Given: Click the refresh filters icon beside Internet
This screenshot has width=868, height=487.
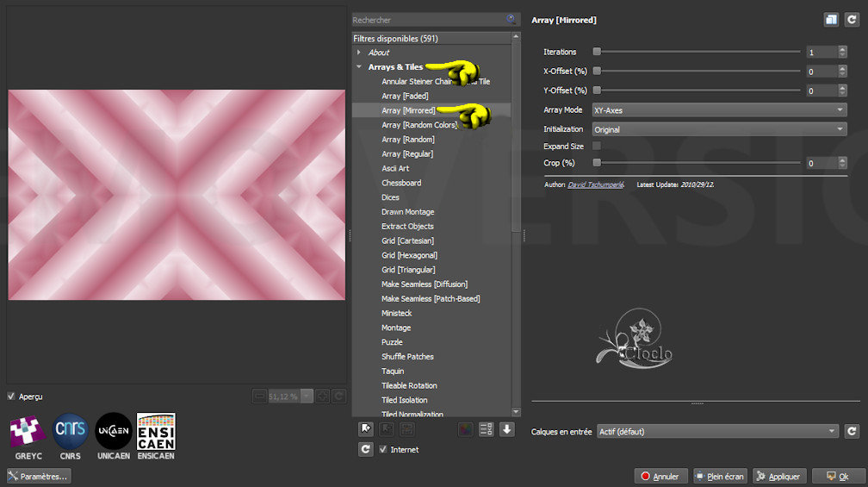Looking at the screenshot, I should 366,449.
